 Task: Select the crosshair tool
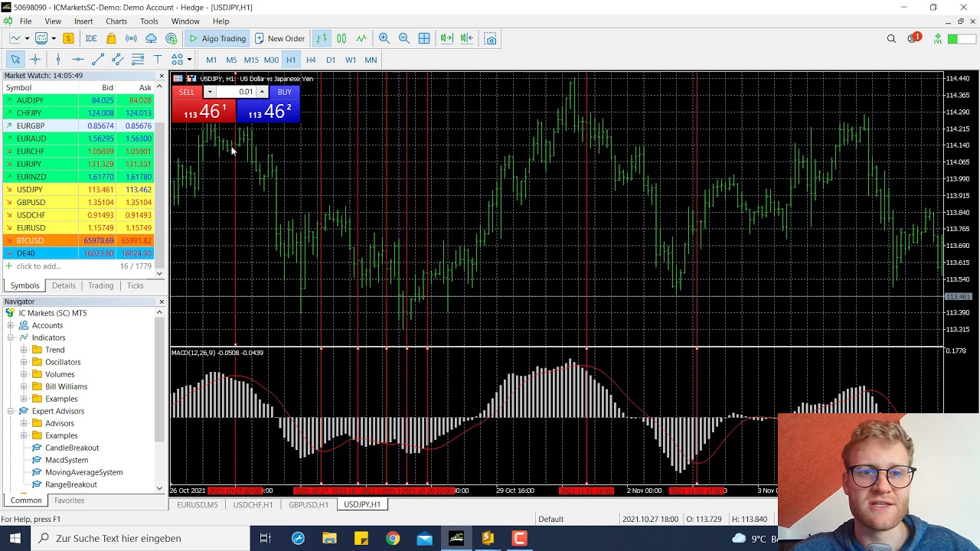click(35, 60)
